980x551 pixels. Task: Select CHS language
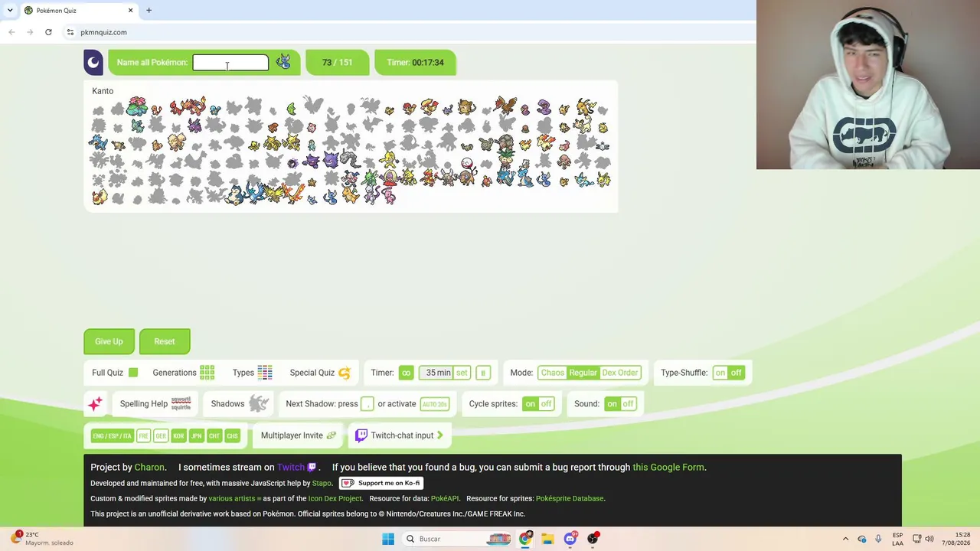(x=232, y=436)
